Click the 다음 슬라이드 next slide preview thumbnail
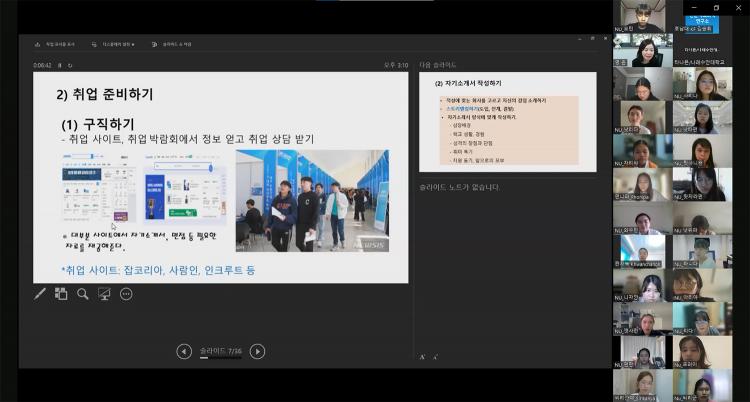The height and width of the screenshot is (402, 750). pos(508,122)
